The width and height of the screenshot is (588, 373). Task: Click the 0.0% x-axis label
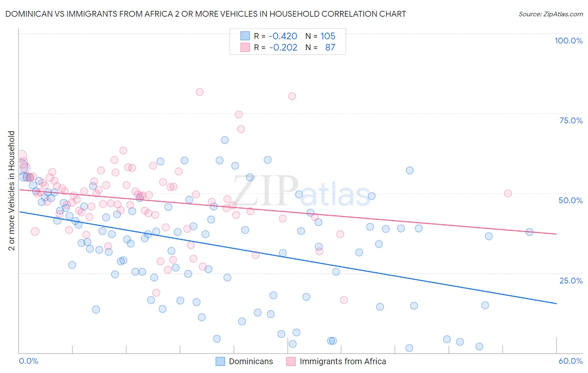29,361
